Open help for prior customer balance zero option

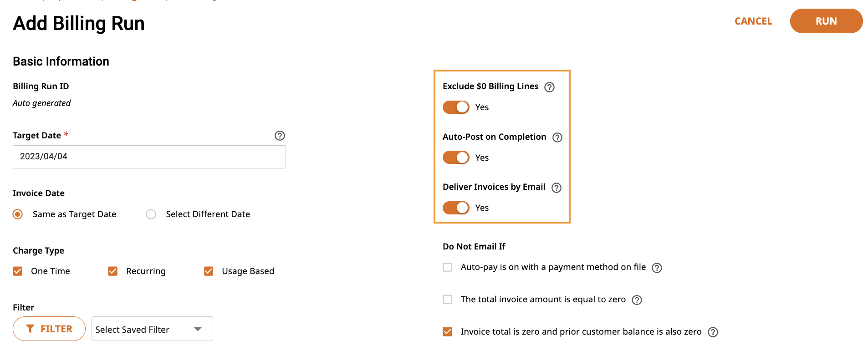click(713, 332)
